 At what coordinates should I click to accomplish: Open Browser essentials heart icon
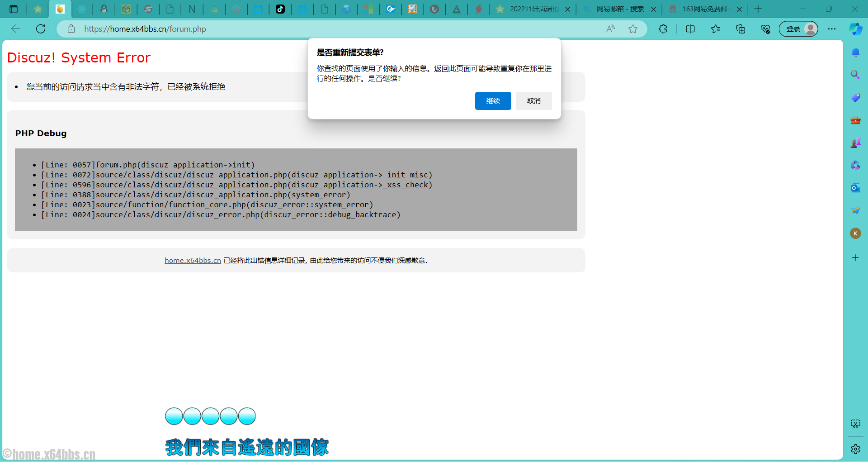pyautogui.click(x=765, y=29)
